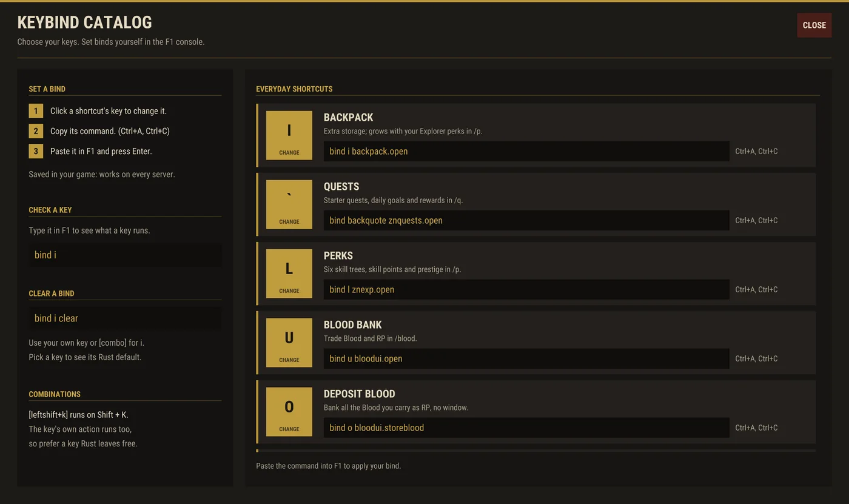The height and width of the screenshot is (504, 849).
Task: Click the '[leftshift+k] runs on Shift + K.' line
Action: pyautogui.click(x=78, y=415)
